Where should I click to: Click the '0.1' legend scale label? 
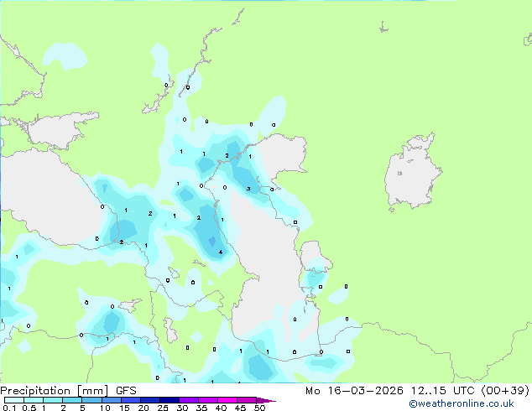click(x=9, y=408)
